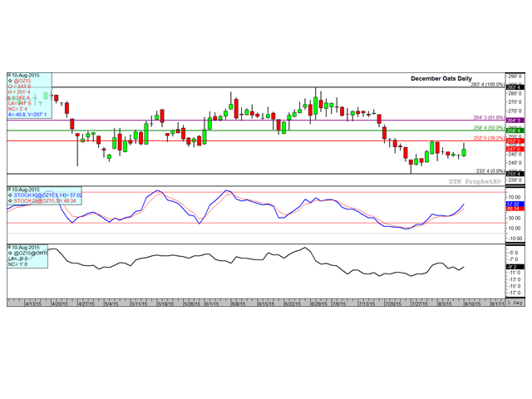Click the 6/22/15 date on time axis
Viewport: 532px width, 399px height.
(x=293, y=303)
